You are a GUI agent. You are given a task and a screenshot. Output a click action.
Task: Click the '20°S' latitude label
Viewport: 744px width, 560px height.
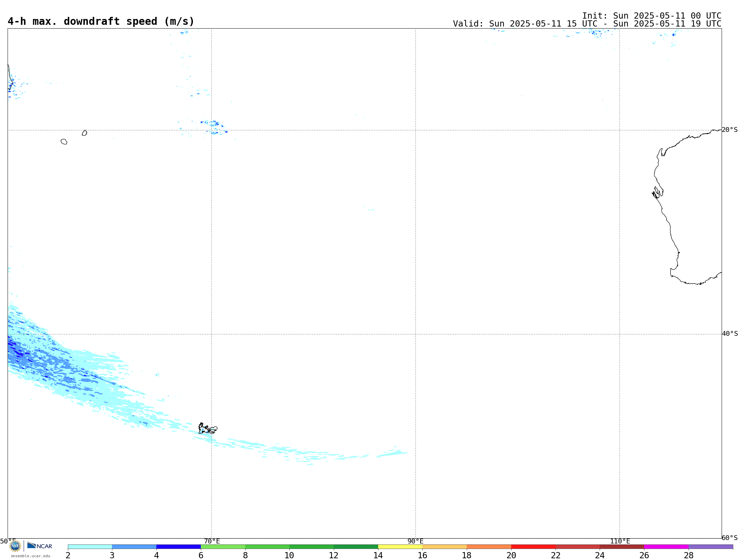(730, 130)
